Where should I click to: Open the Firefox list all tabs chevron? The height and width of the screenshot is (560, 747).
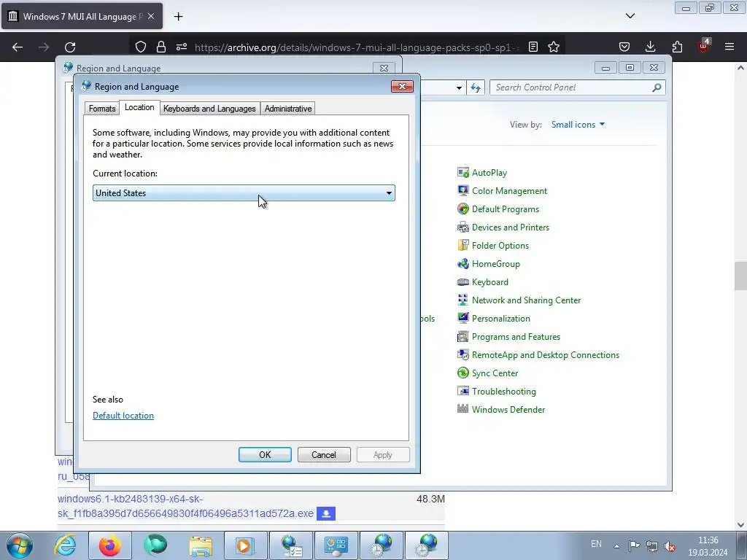pos(630,16)
